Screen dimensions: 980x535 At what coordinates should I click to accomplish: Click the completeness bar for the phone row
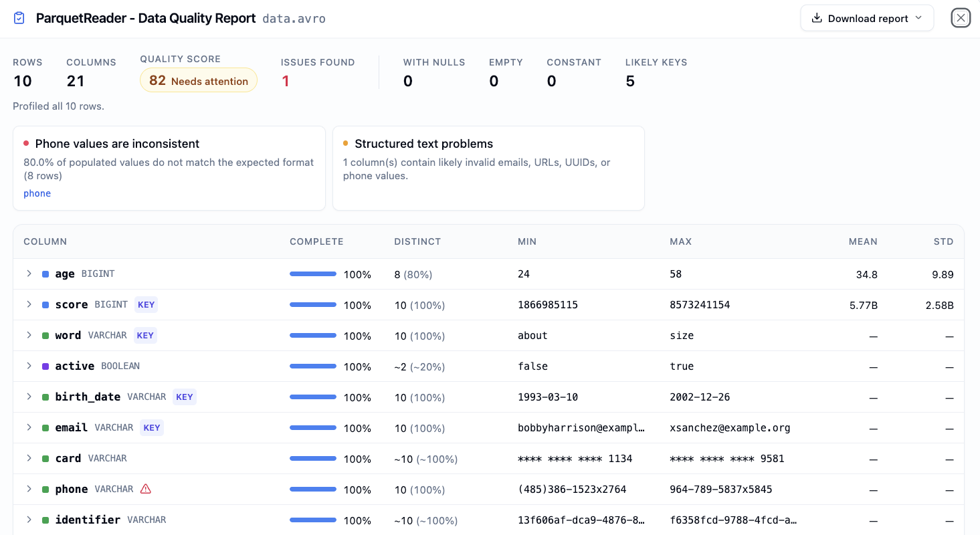click(x=313, y=490)
